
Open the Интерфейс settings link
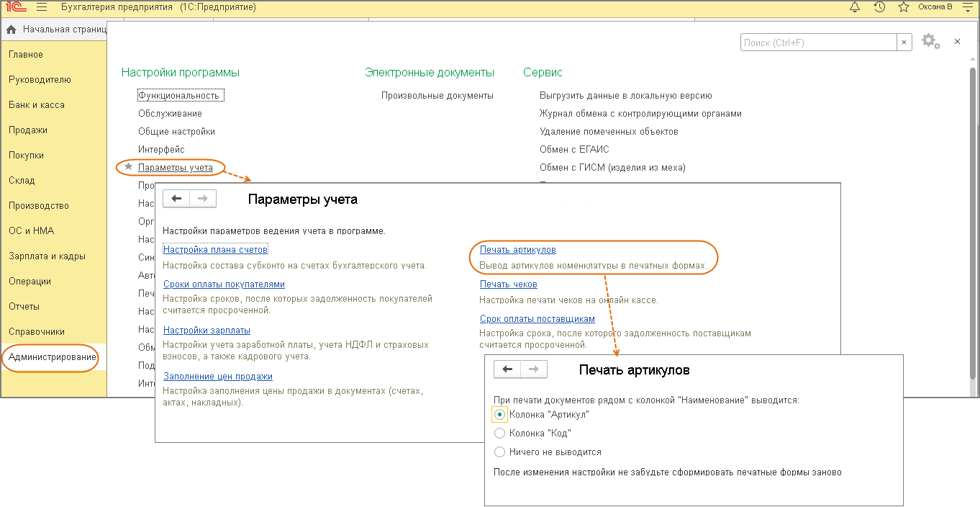tap(161, 149)
